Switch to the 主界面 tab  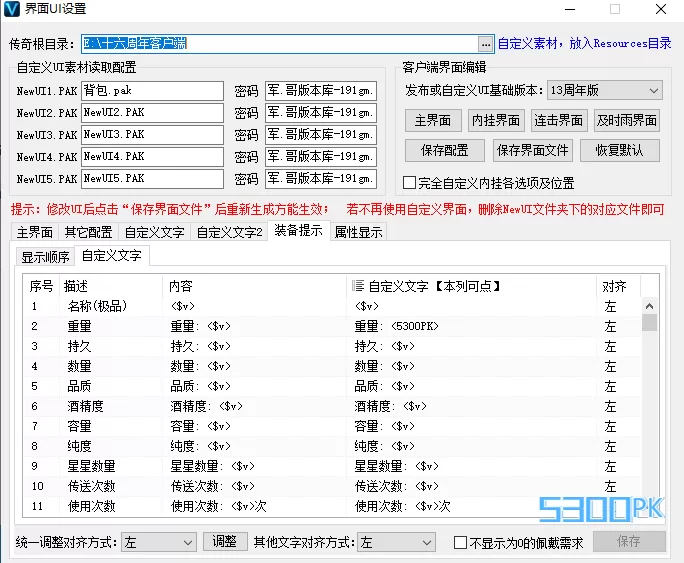click(x=35, y=232)
